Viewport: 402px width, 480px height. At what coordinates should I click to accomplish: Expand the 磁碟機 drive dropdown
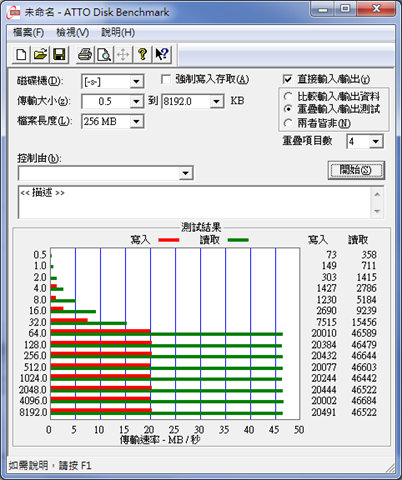tap(136, 81)
